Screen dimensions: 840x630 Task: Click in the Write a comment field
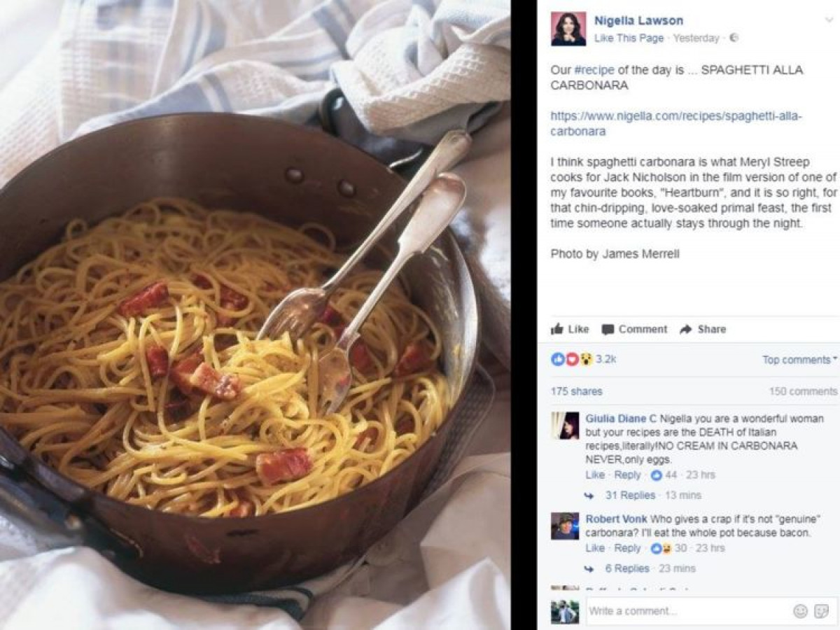[x=689, y=611]
